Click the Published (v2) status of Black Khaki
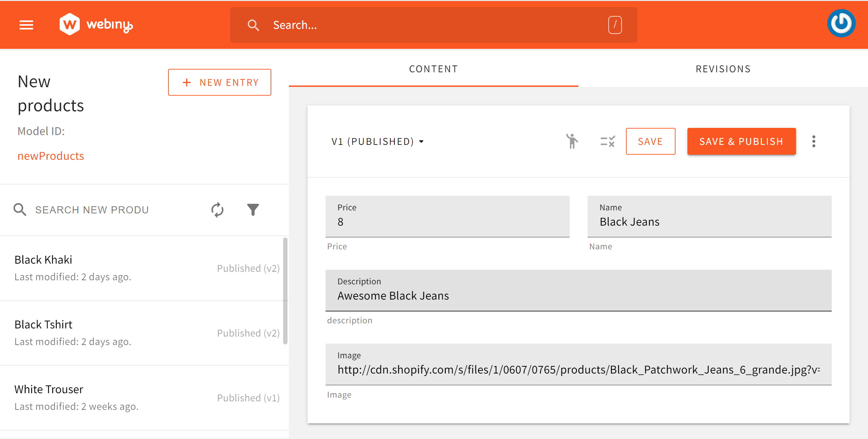This screenshot has width=868, height=439. 248,268
